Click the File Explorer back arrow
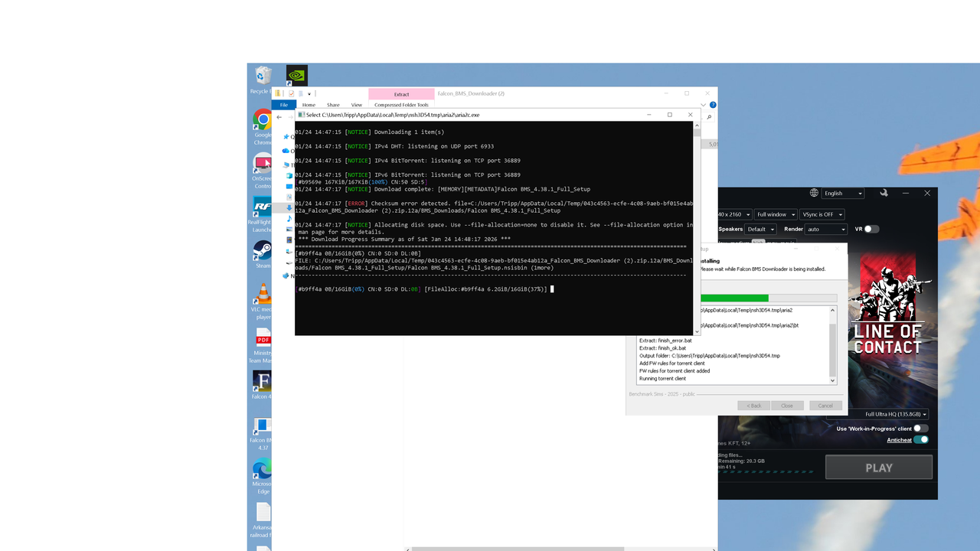Viewport: 980px width, 551px height. click(x=279, y=117)
